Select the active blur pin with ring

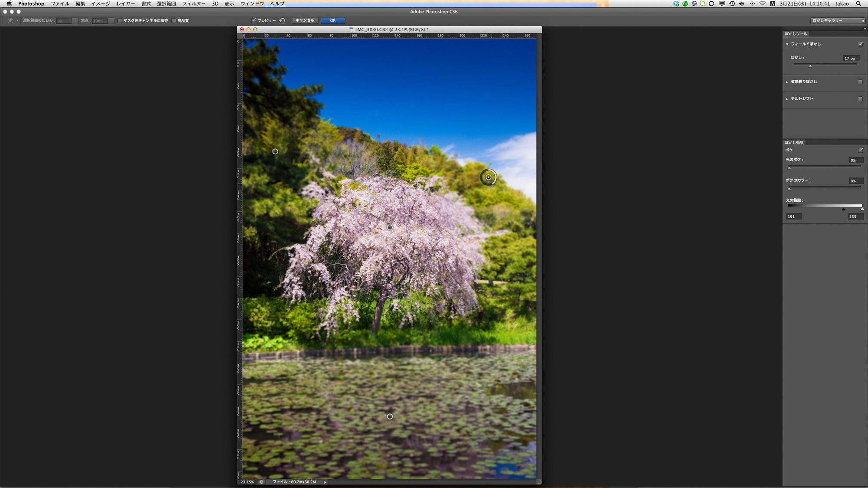[488, 177]
